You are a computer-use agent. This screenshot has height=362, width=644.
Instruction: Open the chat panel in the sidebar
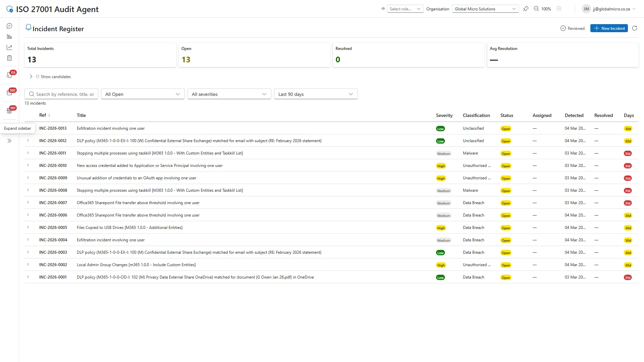tap(9, 26)
